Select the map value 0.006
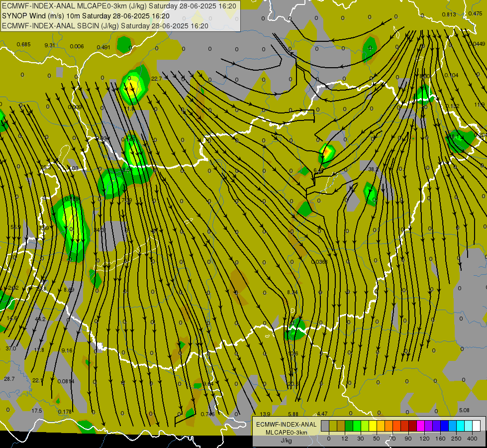Viewport: 487px width, 448px height. click(77, 46)
